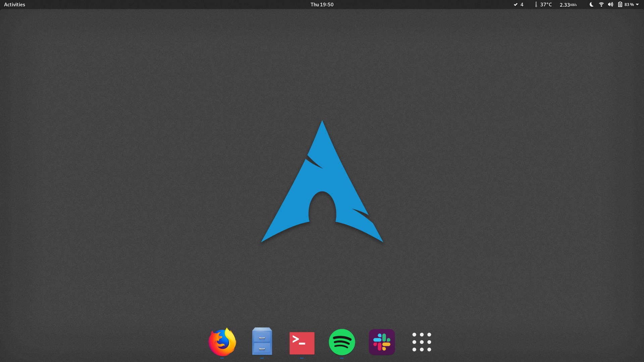Show all applications grid
The image size is (644, 362).
pyautogui.click(x=422, y=342)
